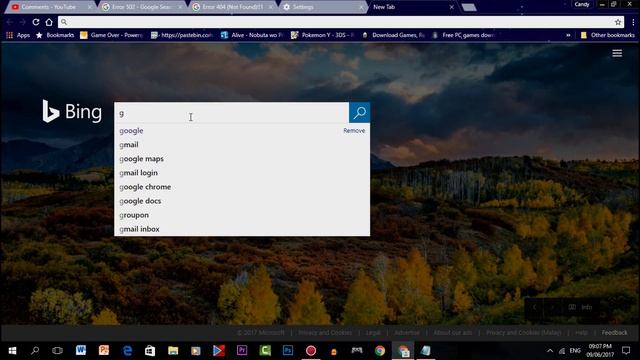Launch Microsoft Word from taskbar
The image size is (640, 360).
[x=81, y=350]
